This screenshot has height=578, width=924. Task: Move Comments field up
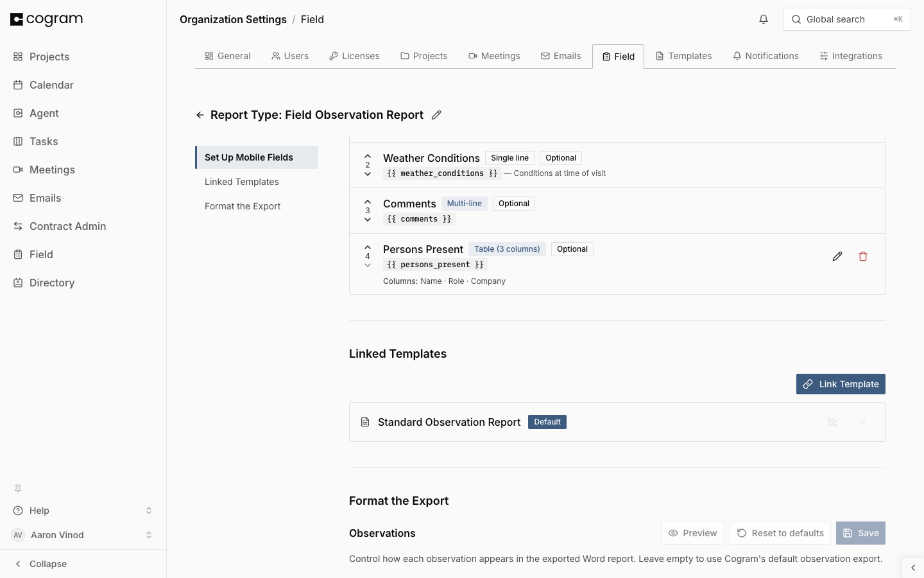click(368, 202)
